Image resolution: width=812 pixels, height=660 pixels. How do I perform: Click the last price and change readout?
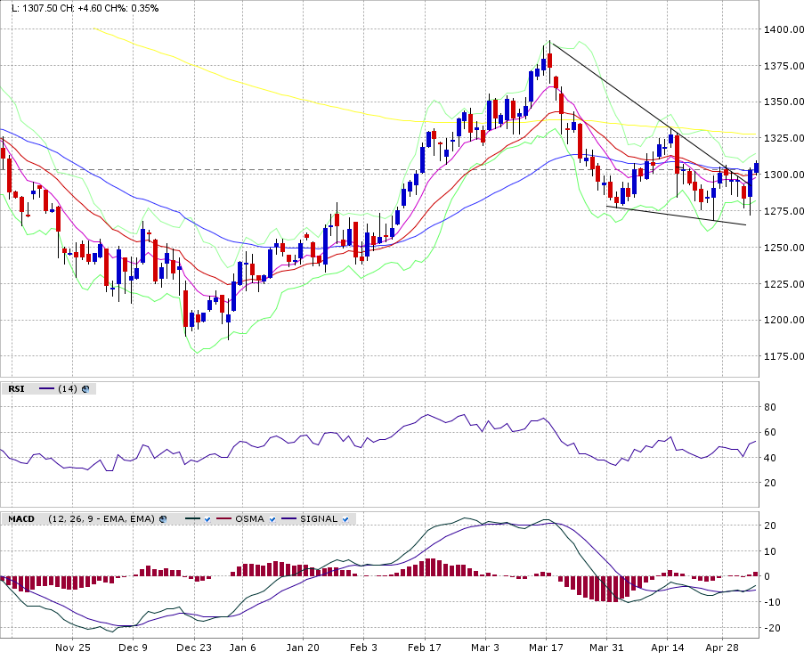(80, 8)
